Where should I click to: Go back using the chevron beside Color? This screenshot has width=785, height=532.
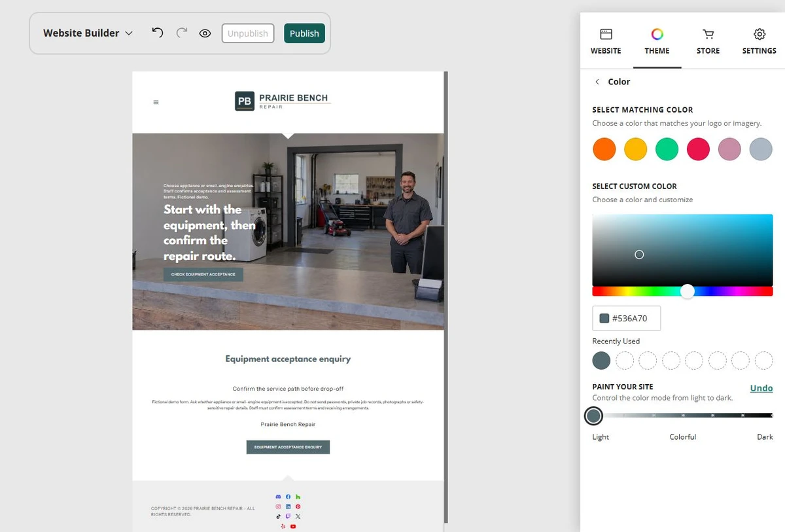pos(597,82)
